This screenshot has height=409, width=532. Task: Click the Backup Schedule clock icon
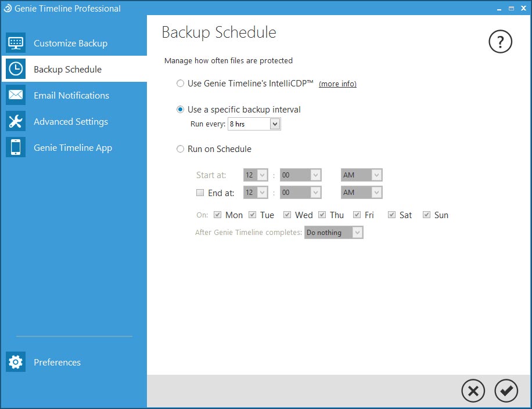tap(16, 69)
